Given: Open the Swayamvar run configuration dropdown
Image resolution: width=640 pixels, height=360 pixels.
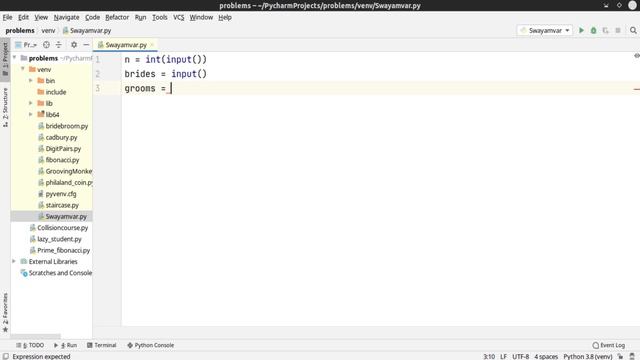Looking at the screenshot, I should [545, 31].
